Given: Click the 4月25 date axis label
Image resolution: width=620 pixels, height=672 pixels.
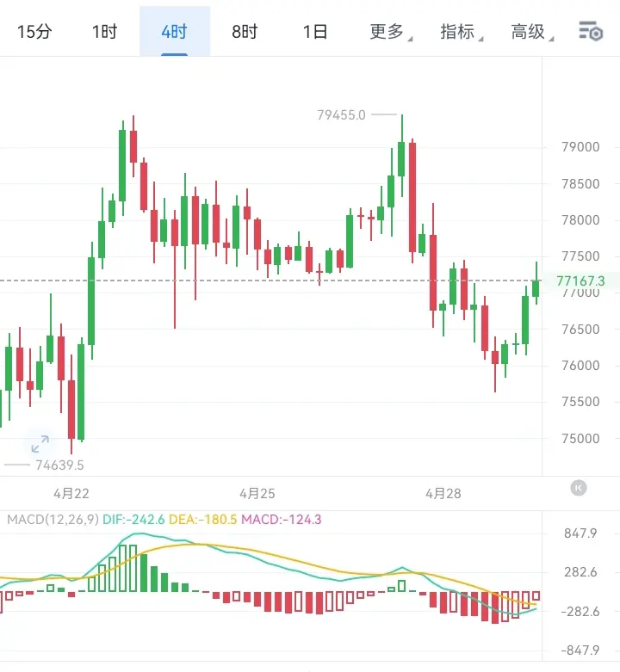Looking at the screenshot, I should pos(257,494).
